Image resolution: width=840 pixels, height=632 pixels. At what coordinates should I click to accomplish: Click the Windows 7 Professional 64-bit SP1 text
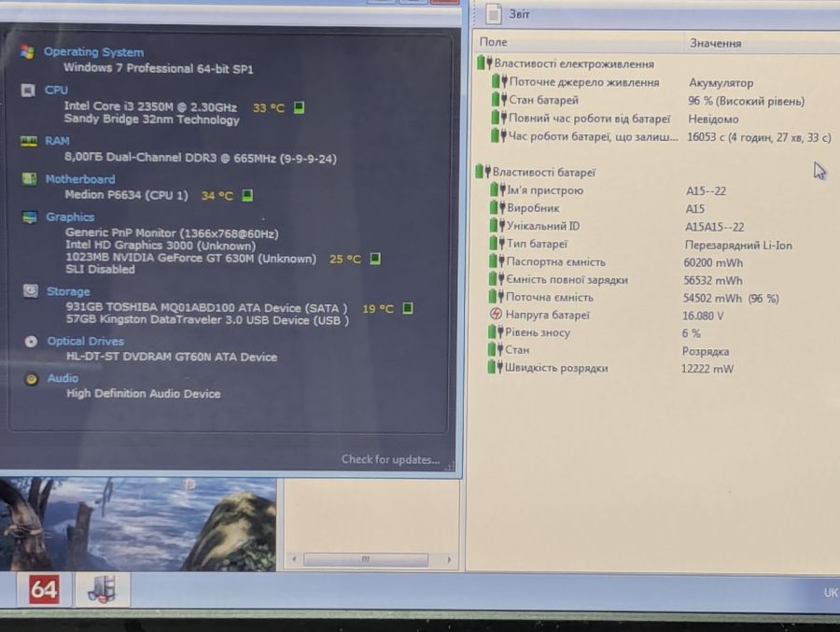click(159, 68)
